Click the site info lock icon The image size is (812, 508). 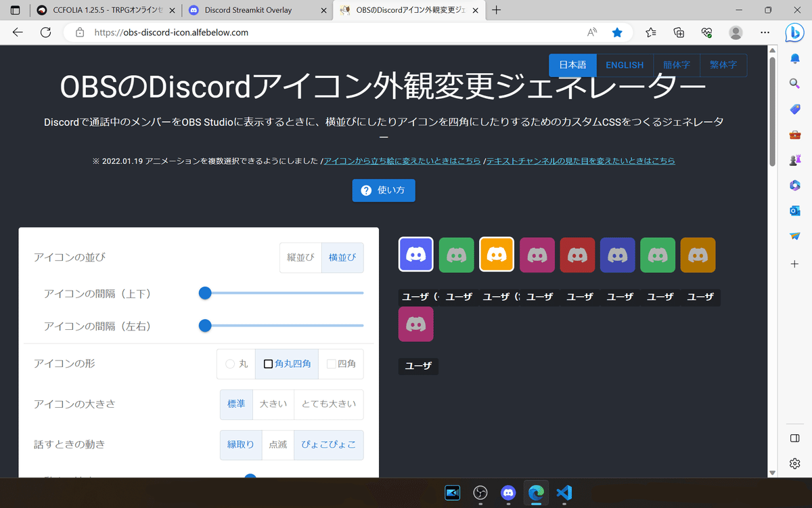pos(80,33)
